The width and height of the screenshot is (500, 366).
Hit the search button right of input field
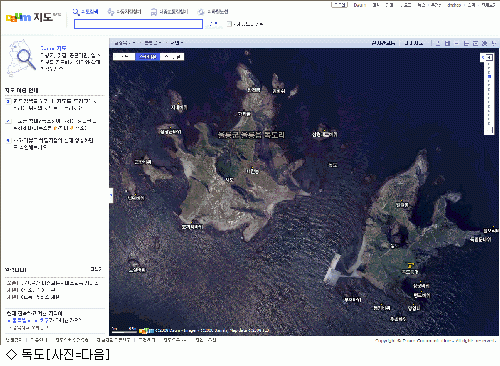214,24
